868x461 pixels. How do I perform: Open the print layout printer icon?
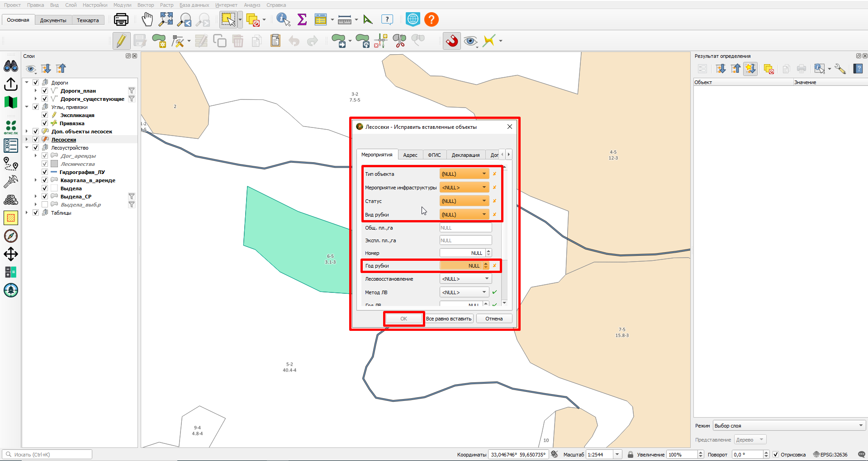click(x=121, y=19)
